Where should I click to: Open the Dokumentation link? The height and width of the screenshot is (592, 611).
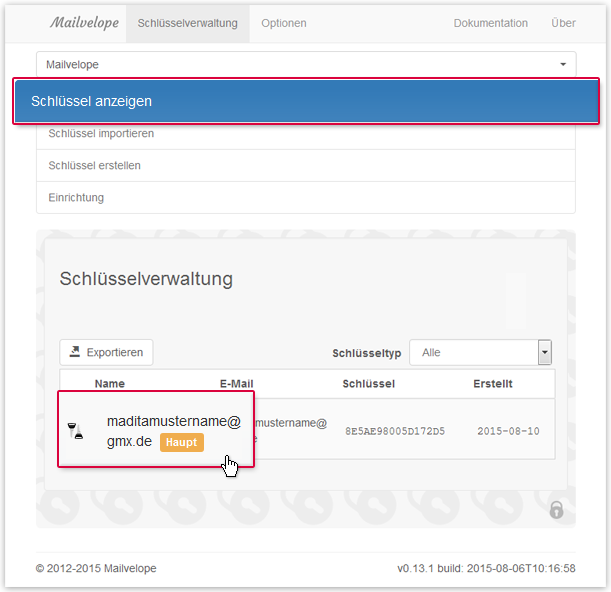pos(491,23)
